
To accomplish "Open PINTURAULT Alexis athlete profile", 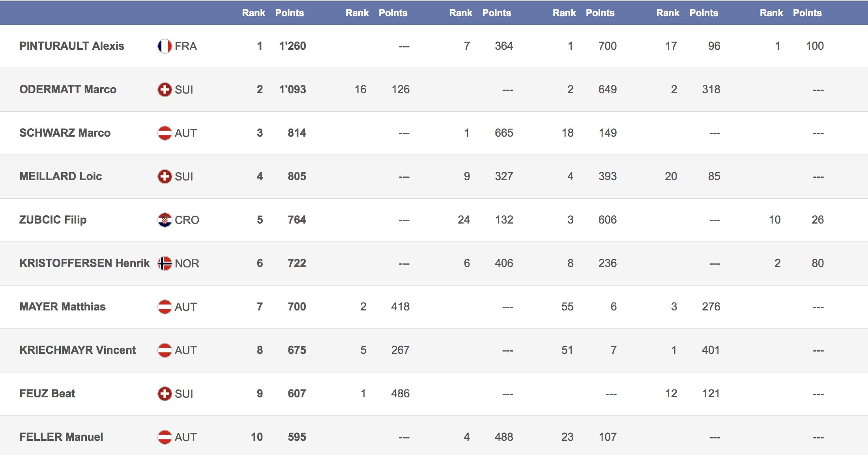I will coord(72,46).
